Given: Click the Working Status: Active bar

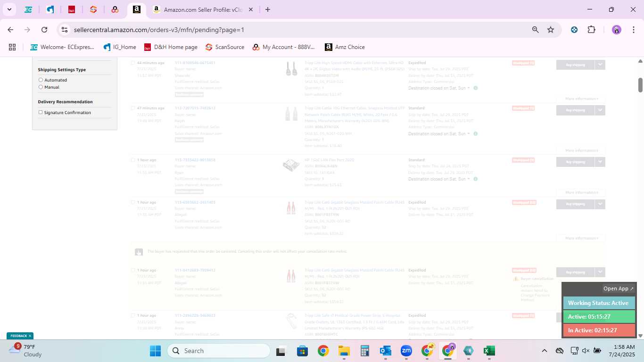Looking at the screenshot, I should point(599,303).
